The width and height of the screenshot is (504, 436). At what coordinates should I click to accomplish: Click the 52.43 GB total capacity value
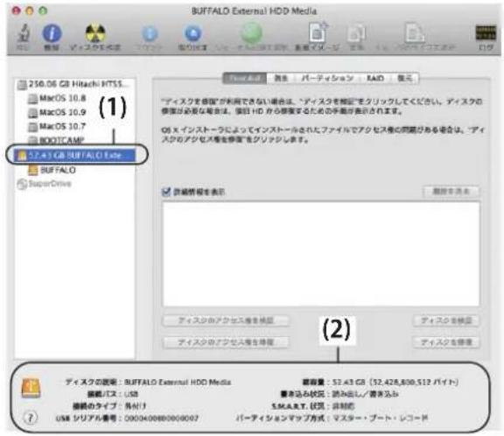pyautogui.click(x=395, y=382)
